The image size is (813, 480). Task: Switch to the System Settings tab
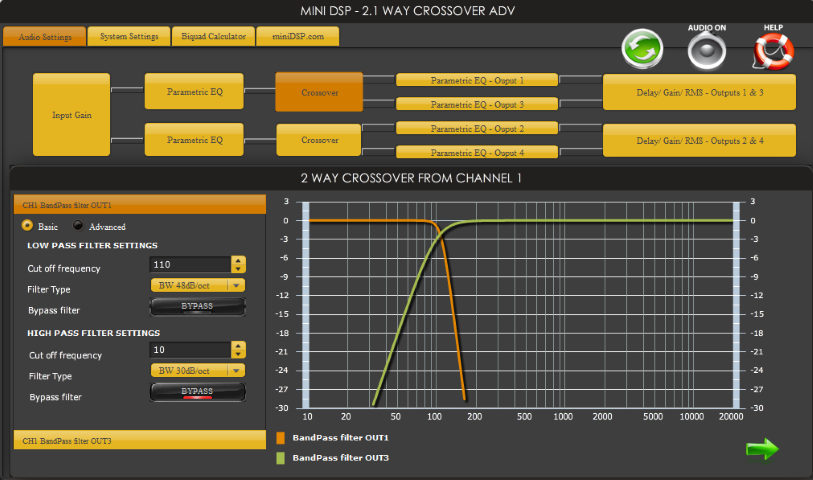129,36
